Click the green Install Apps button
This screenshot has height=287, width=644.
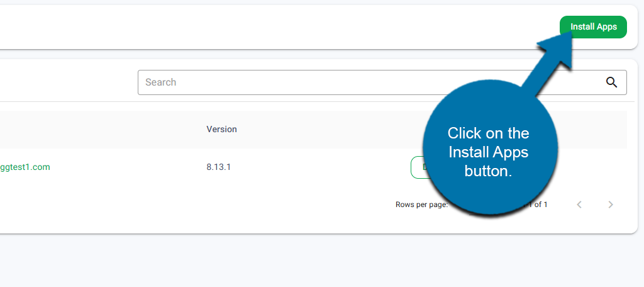coord(593,27)
